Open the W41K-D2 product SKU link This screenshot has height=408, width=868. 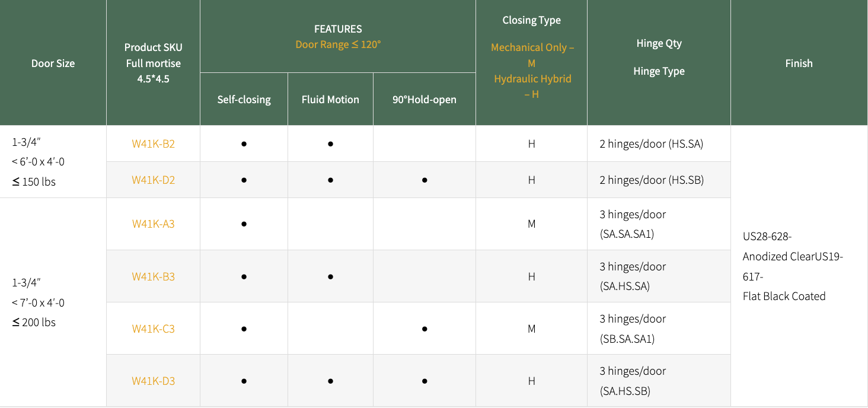point(153,180)
